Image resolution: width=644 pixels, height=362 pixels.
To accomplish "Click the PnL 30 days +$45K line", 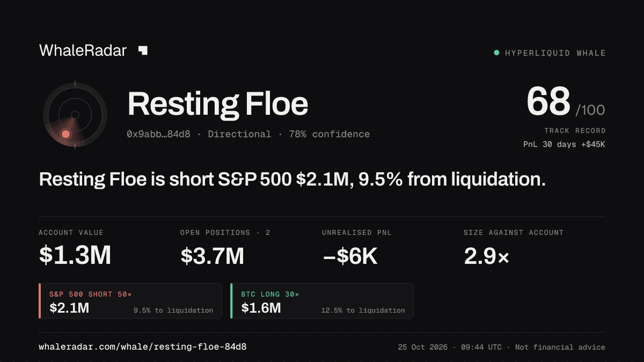I will pyautogui.click(x=565, y=144).
